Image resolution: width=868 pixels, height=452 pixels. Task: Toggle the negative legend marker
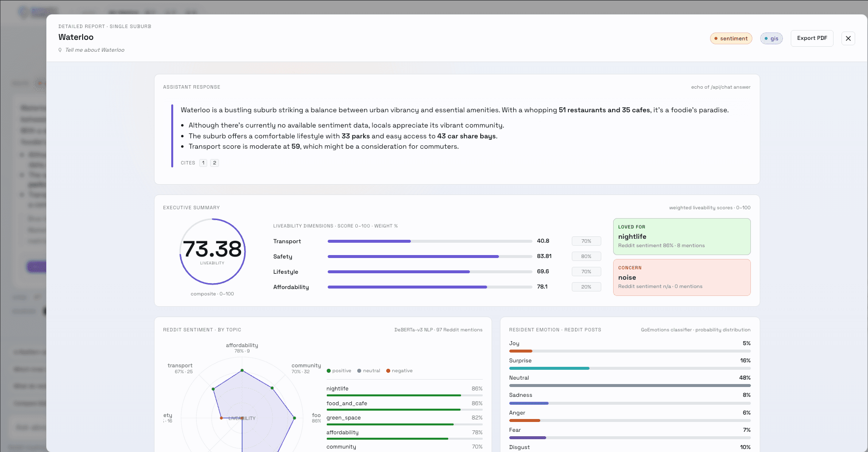click(x=388, y=371)
